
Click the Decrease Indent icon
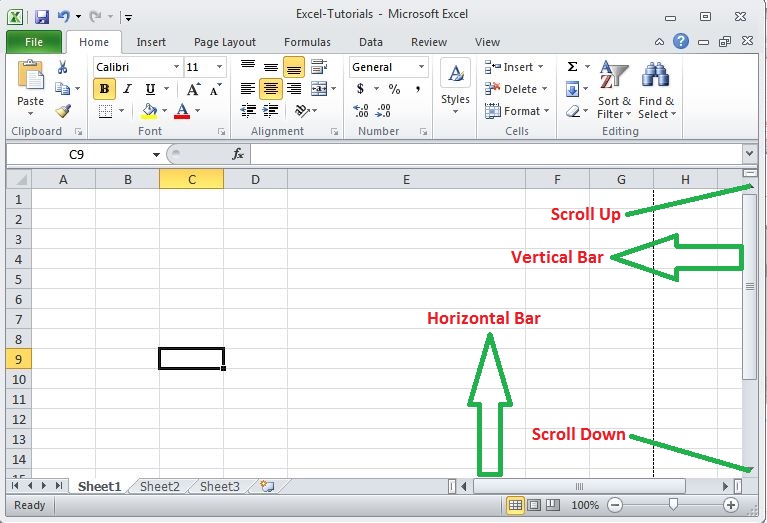(248, 111)
